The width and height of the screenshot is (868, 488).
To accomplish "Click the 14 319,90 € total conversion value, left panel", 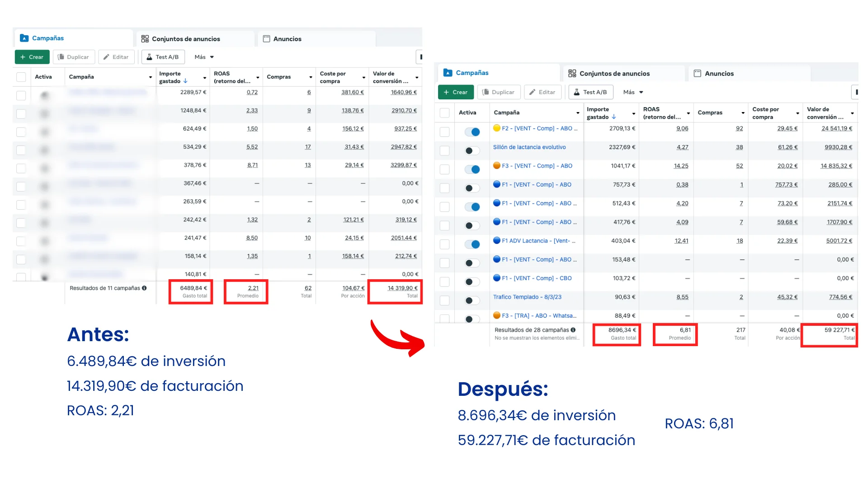I will (x=403, y=288).
